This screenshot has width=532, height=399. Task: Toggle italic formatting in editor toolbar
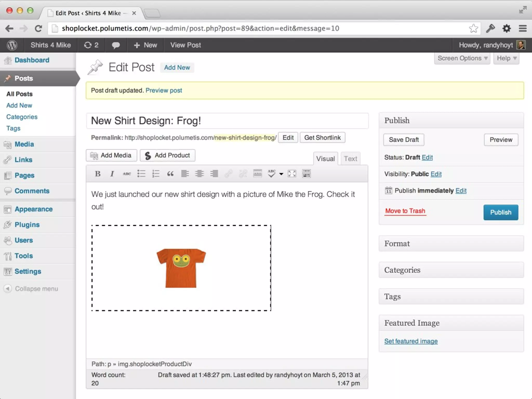112,174
